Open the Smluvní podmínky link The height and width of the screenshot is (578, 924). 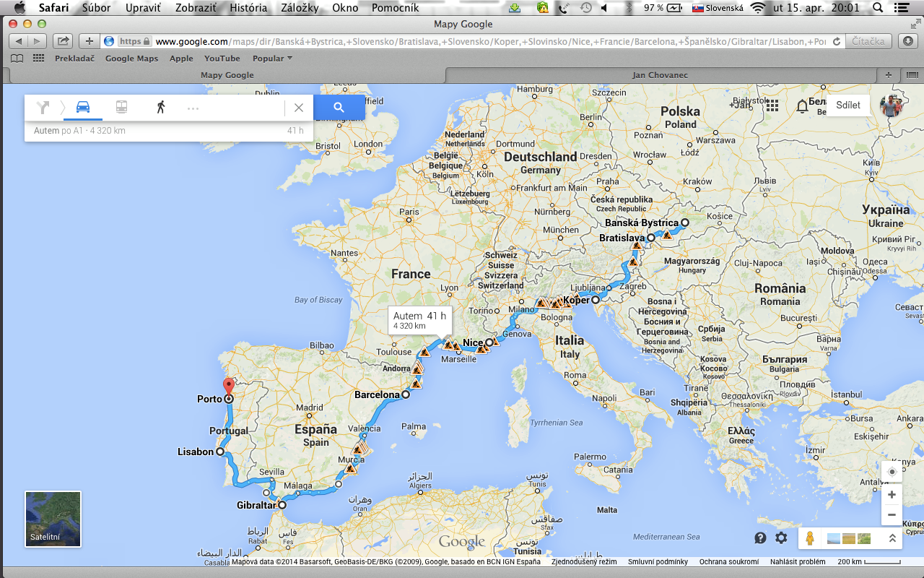(x=658, y=561)
